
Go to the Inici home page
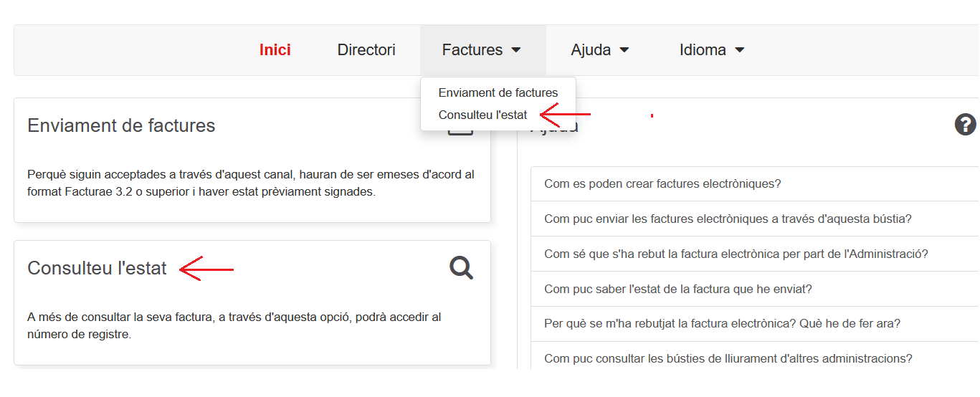tap(275, 50)
